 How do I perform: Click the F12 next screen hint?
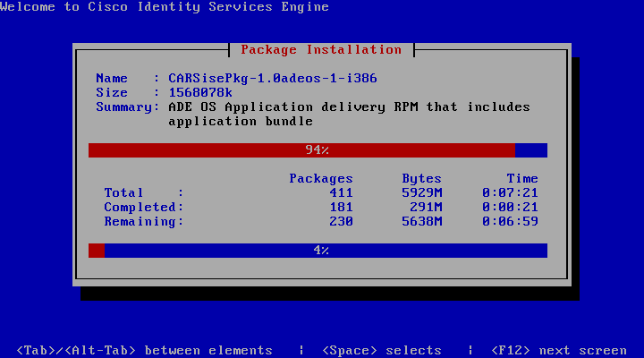click(558, 351)
